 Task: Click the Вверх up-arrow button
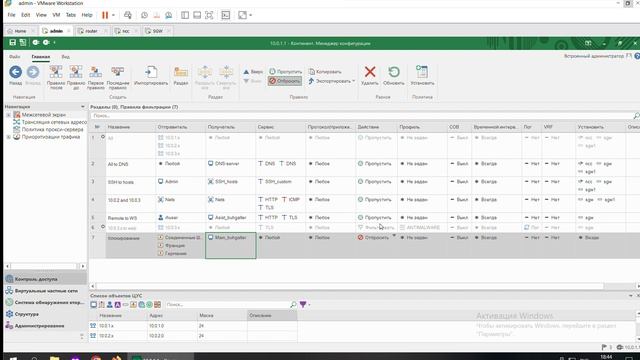(x=253, y=72)
